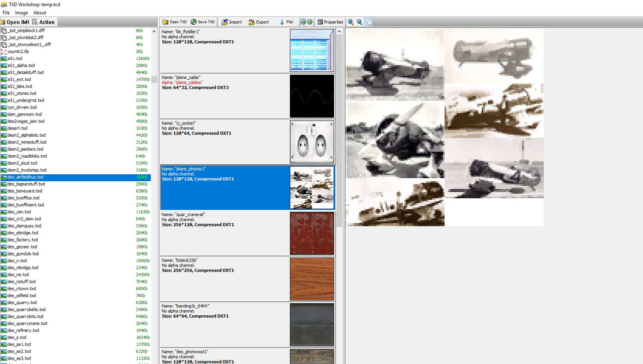This screenshot has width=643, height=364.
Task: Select the banding3c_64HV texture thumbnail
Action: (x=312, y=324)
